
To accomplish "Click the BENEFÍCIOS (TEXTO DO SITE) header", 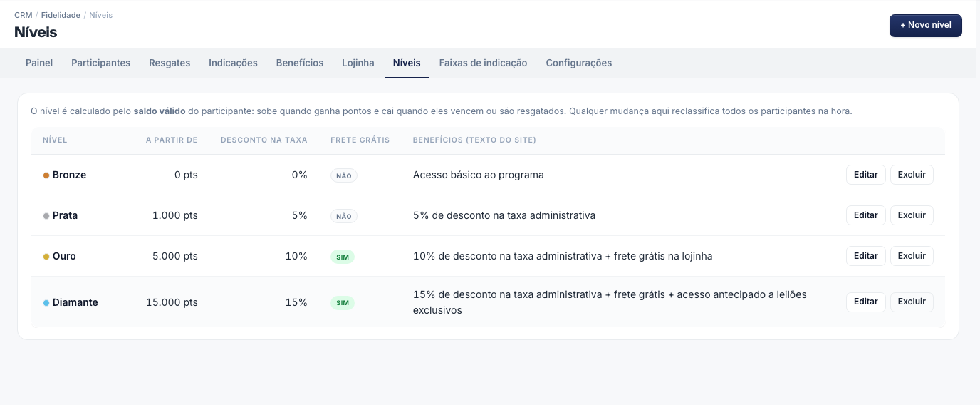I will coord(474,140).
